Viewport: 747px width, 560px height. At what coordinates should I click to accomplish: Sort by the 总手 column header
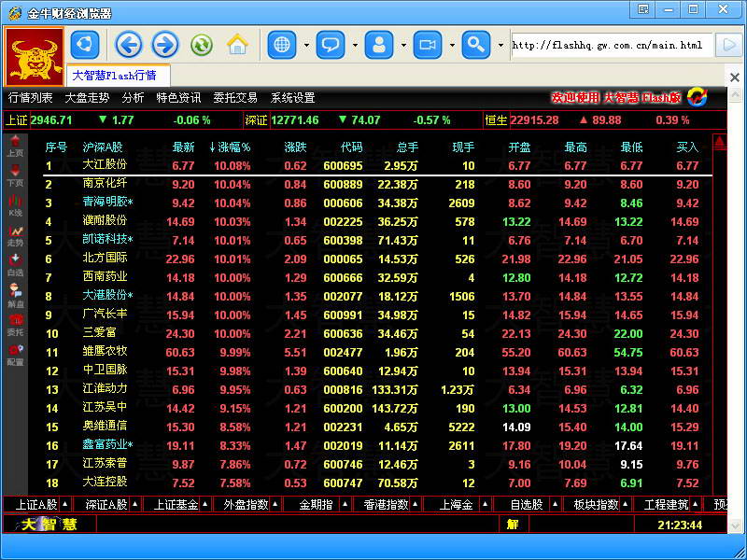pyautogui.click(x=407, y=147)
